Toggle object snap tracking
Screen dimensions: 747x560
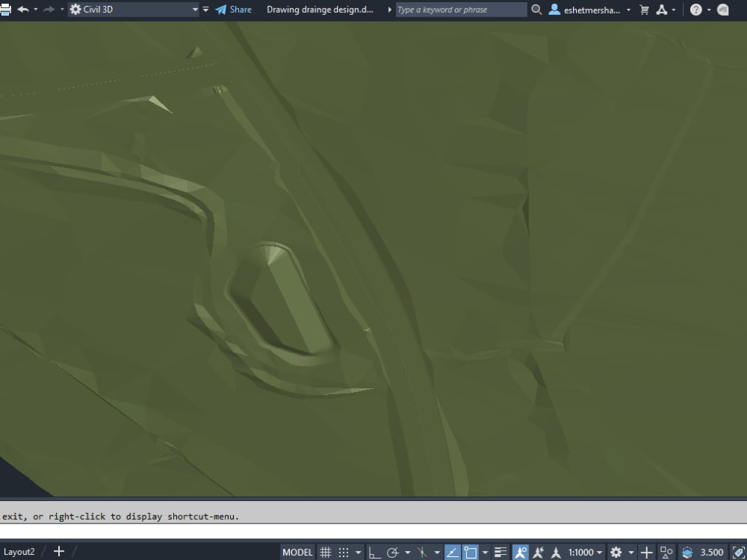coord(452,553)
